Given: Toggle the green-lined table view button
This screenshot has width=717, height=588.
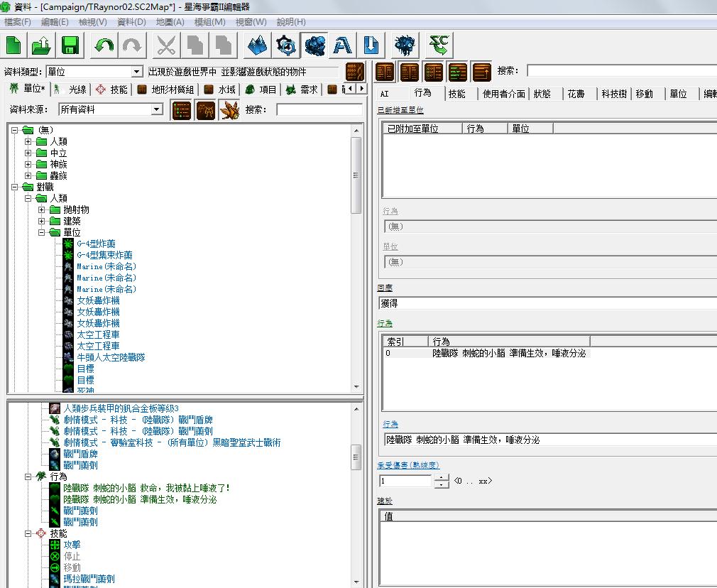Looking at the screenshot, I should pos(458,72).
